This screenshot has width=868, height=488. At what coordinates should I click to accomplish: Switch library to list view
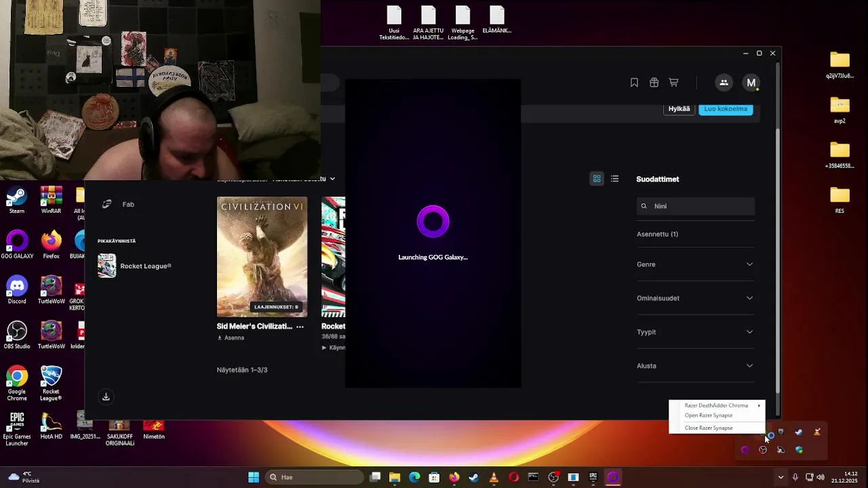614,179
